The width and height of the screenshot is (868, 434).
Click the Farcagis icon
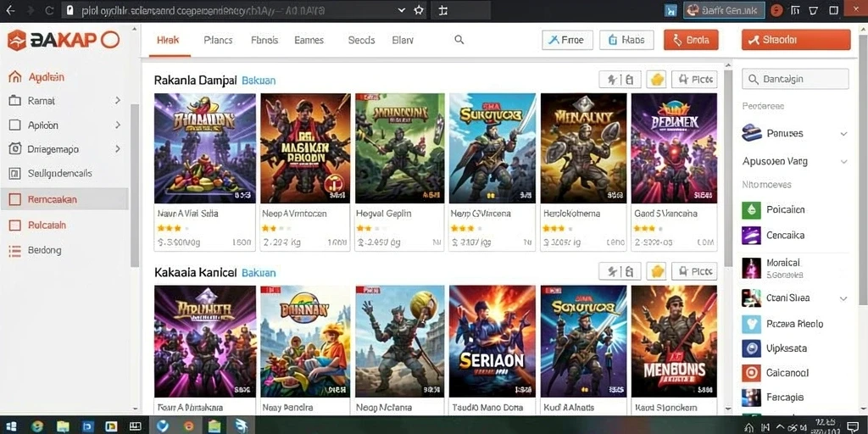click(x=751, y=398)
